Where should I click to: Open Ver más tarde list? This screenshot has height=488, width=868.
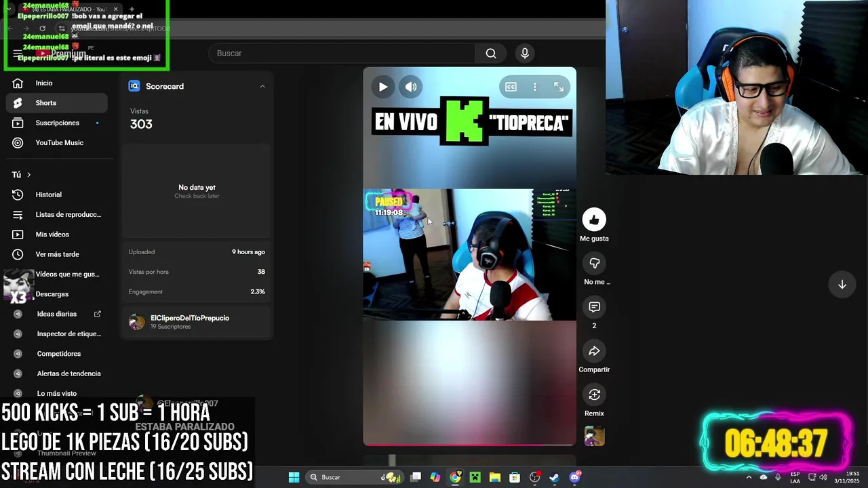pyautogui.click(x=57, y=254)
